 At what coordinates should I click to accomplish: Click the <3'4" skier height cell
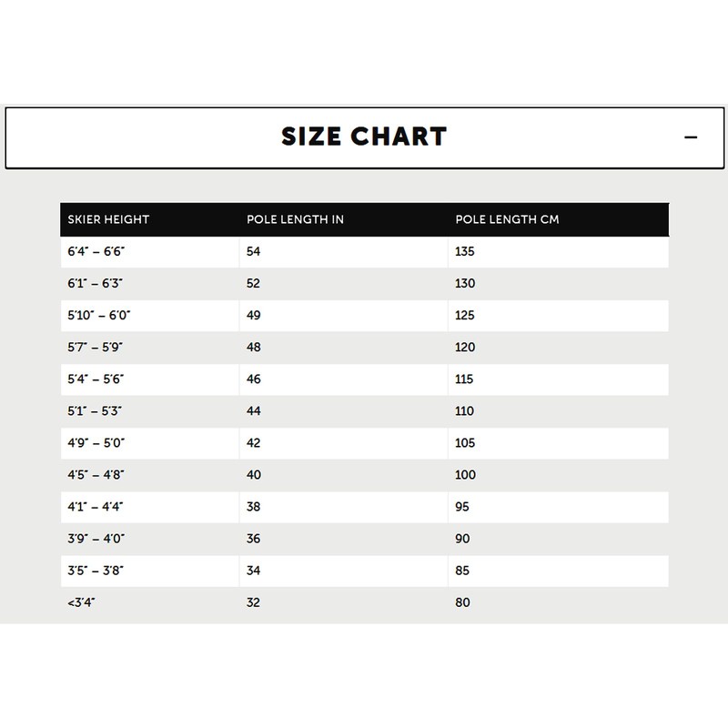(83, 602)
